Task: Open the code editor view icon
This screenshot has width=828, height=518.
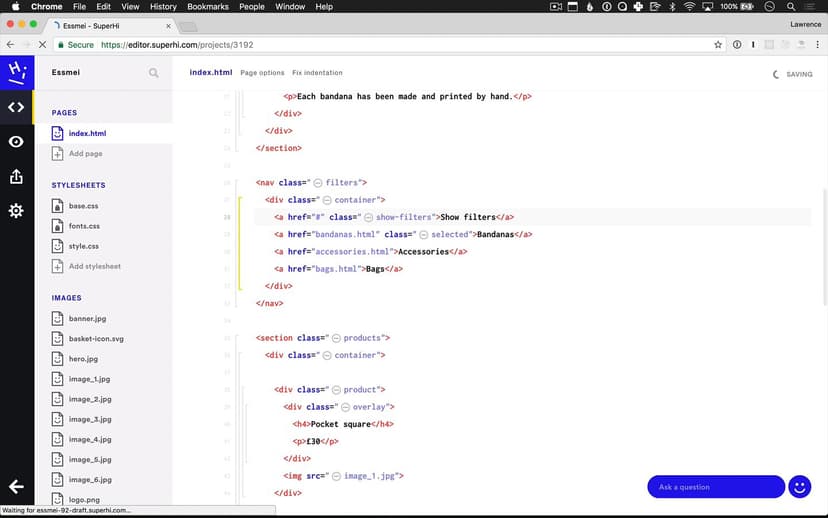Action: tap(16, 107)
